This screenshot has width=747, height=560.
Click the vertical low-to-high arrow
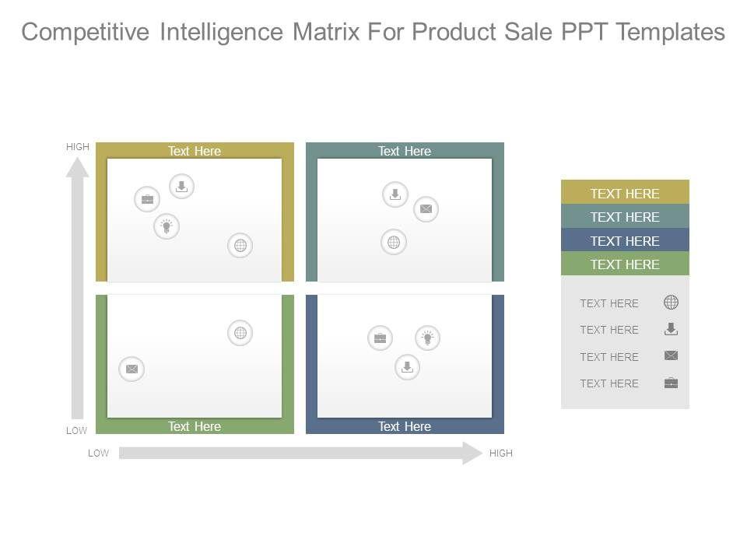pyautogui.click(x=77, y=288)
